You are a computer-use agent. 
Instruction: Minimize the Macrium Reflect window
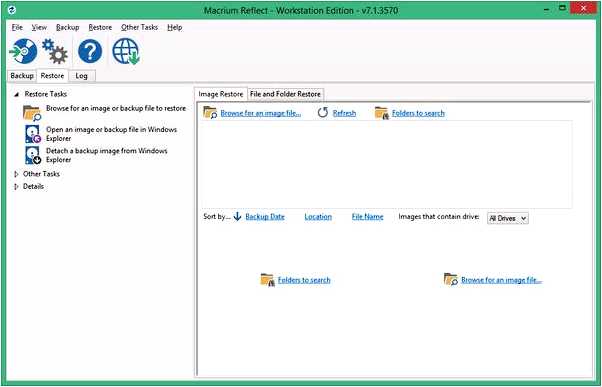click(x=546, y=9)
